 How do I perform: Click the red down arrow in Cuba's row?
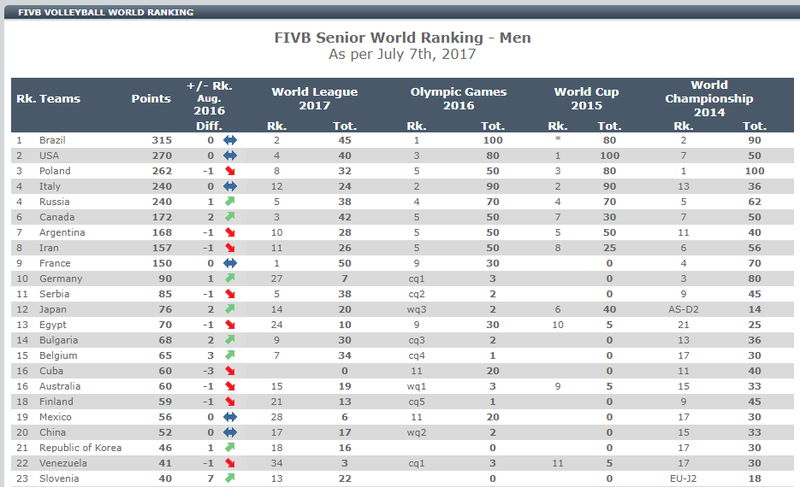tap(230, 371)
